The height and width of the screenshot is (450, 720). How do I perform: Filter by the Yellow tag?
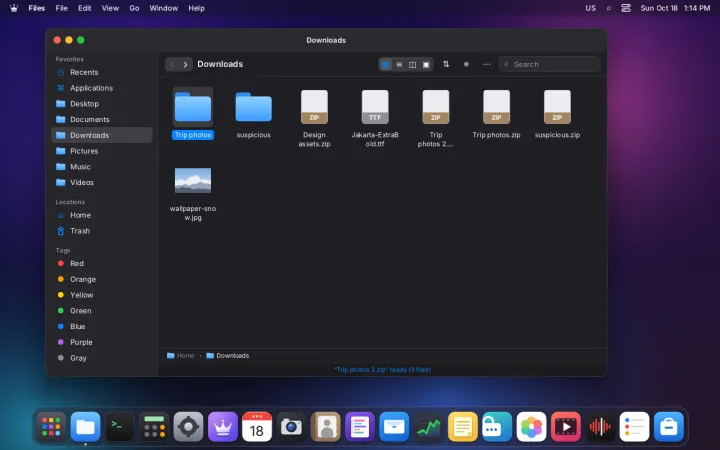(101, 295)
